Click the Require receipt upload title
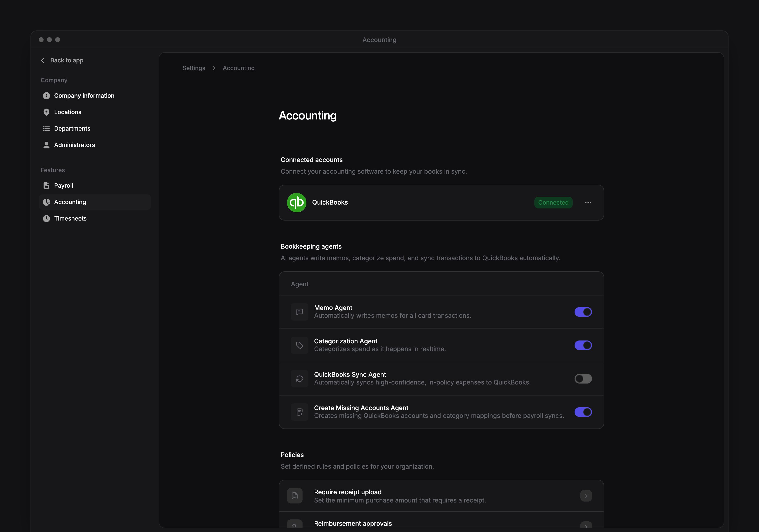 point(348,492)
